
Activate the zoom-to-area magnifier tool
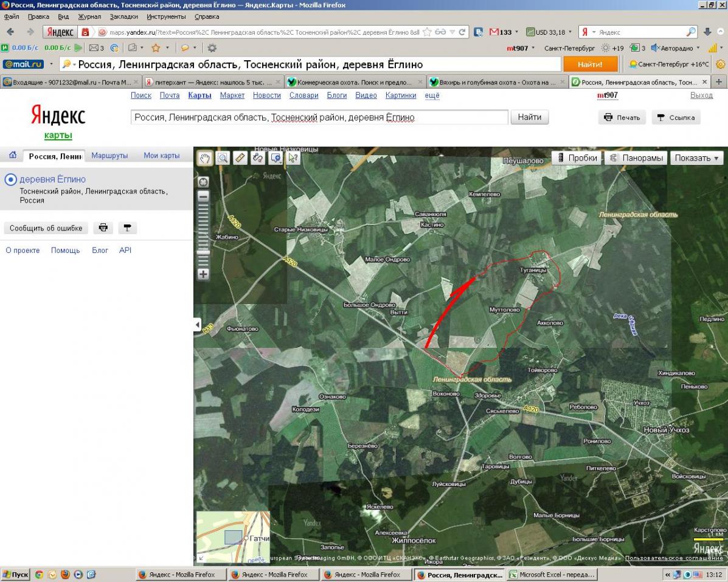(223, 158)
